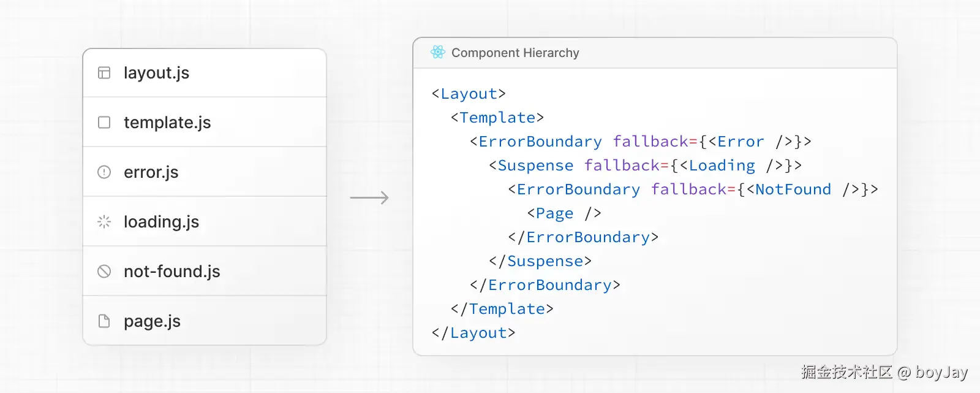Click the React logo in Component Hierarchy header
The height and width of the screenshot is (393, 980).
437,53
